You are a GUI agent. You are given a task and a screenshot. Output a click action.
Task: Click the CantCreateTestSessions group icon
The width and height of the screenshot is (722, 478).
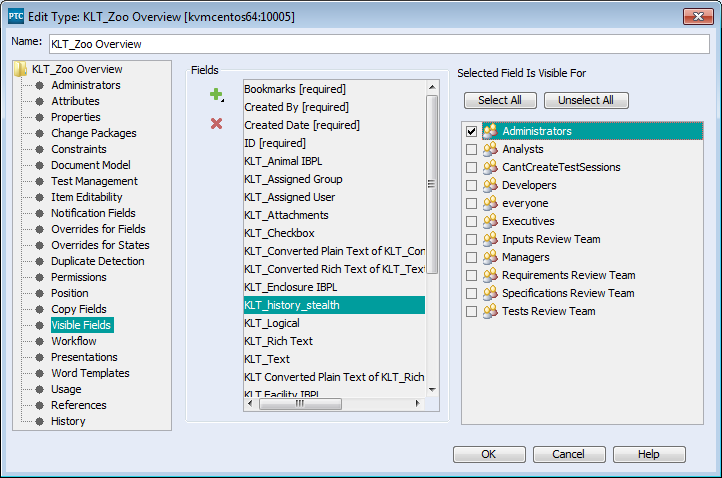(x=490, y=167)
